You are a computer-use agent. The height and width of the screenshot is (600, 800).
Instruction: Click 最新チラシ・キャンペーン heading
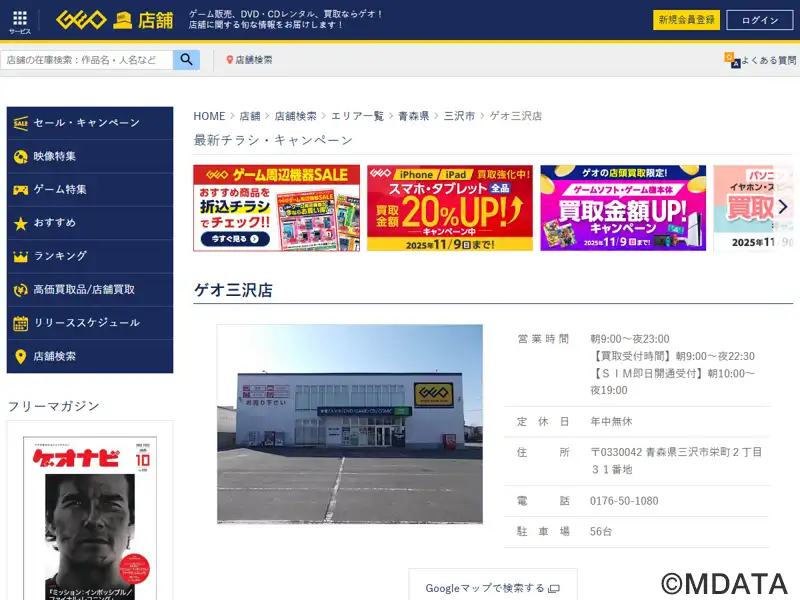273,140
